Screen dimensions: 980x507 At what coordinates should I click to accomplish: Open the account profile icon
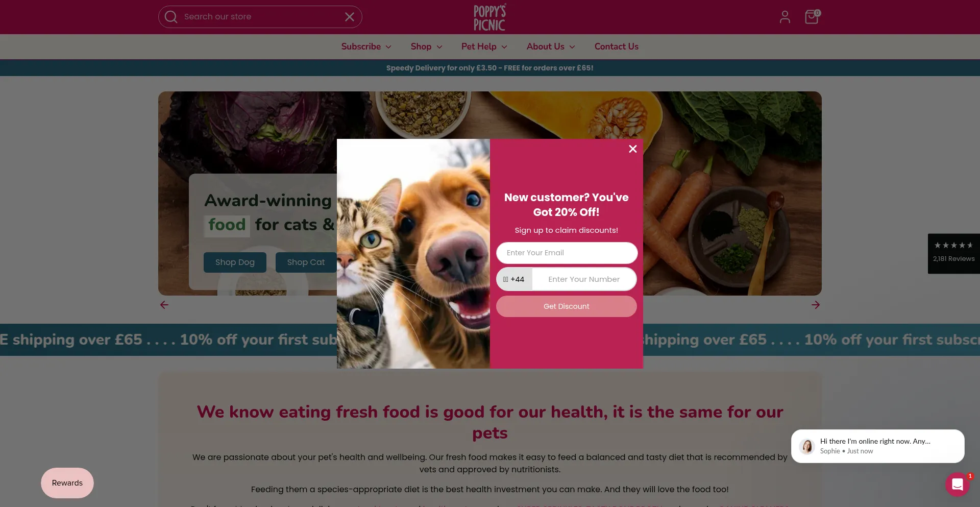pos(785,17)
